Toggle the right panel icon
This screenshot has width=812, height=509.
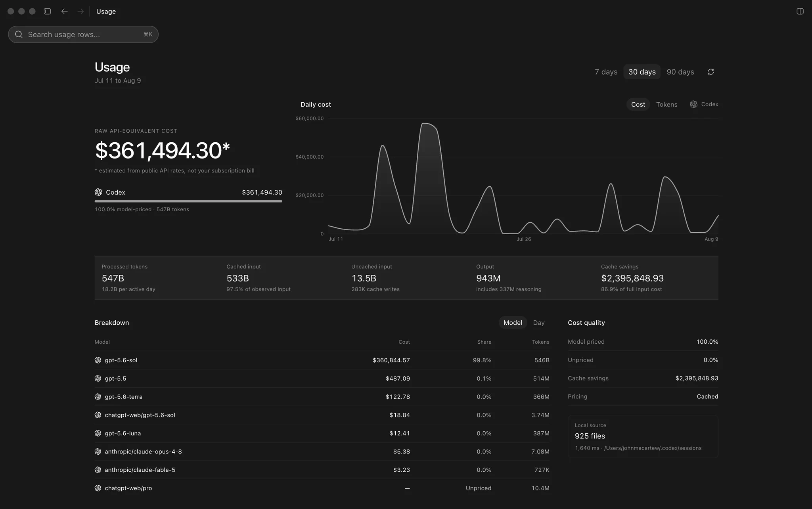click(x=800, y=11)
